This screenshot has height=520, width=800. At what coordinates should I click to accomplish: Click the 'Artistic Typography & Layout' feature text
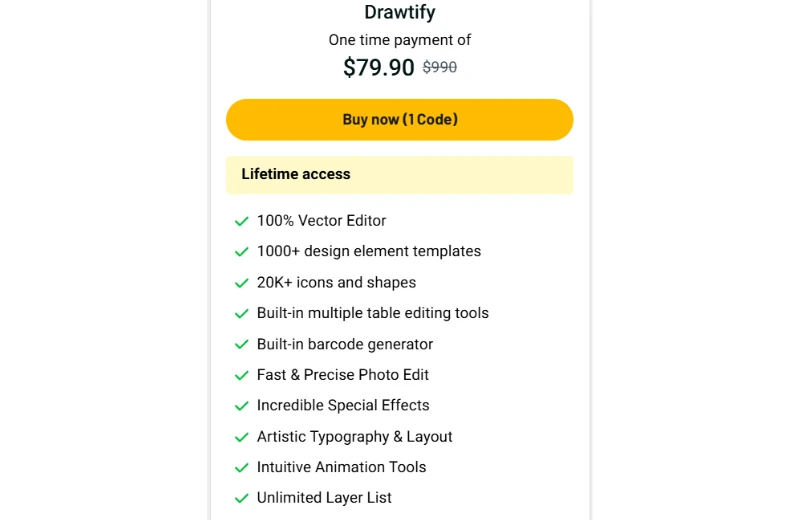pyautogui.click(x=355, y=436)
